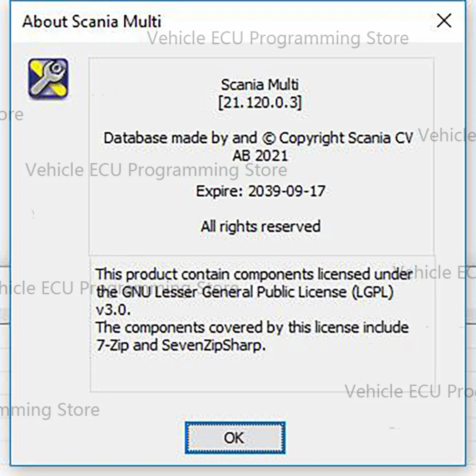
Task: Click the version number 21.120.0.3
Action: pos(260,102)
